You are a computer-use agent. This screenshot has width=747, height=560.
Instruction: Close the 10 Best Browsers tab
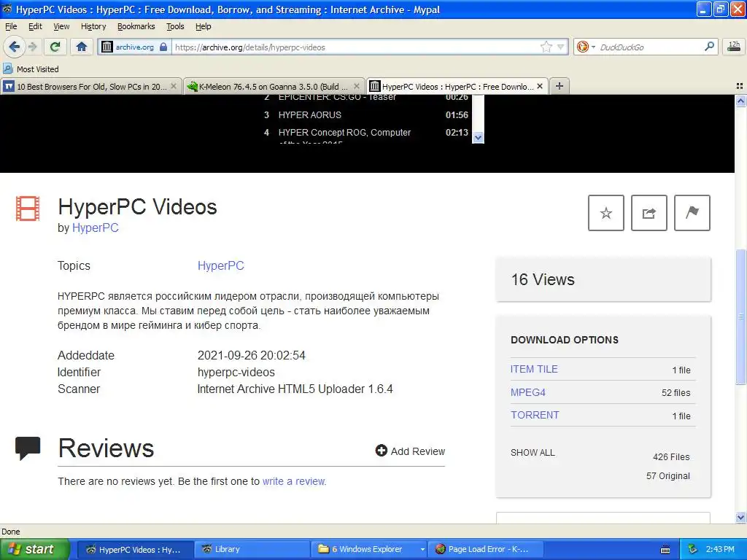174,86
